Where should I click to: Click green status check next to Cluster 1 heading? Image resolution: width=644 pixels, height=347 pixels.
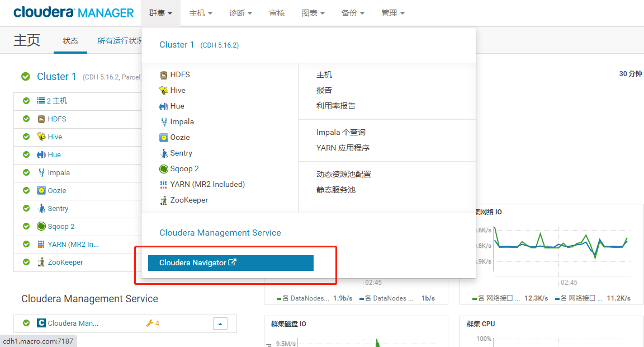(26, 77)
